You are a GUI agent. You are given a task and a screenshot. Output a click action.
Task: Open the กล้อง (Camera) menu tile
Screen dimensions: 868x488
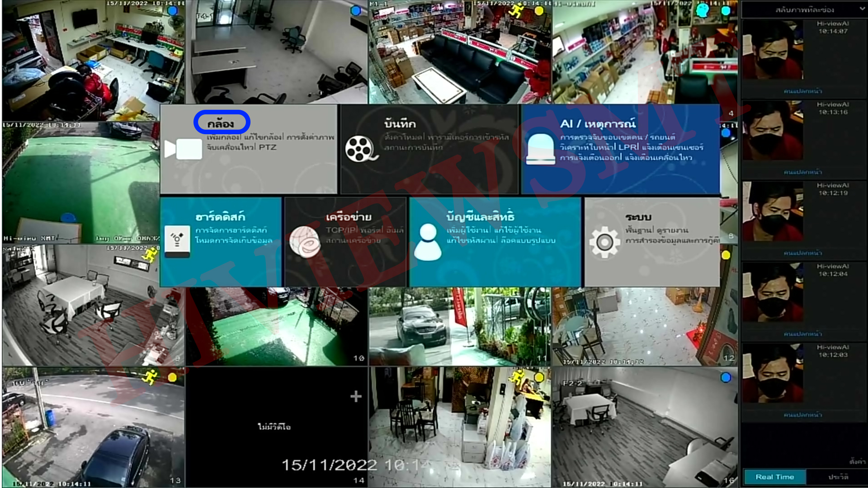point(221,123)
